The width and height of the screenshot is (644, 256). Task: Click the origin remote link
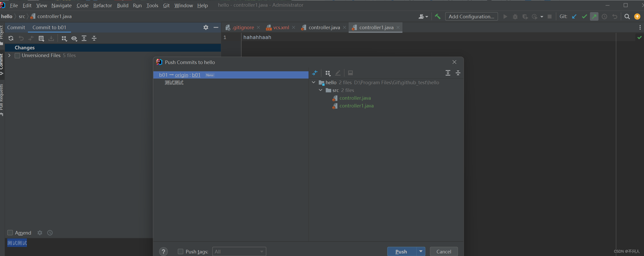click(182, 75)
